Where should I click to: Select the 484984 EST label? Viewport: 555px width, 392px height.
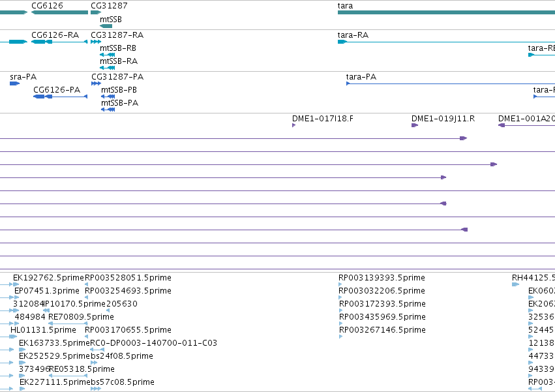click(30, 317)
